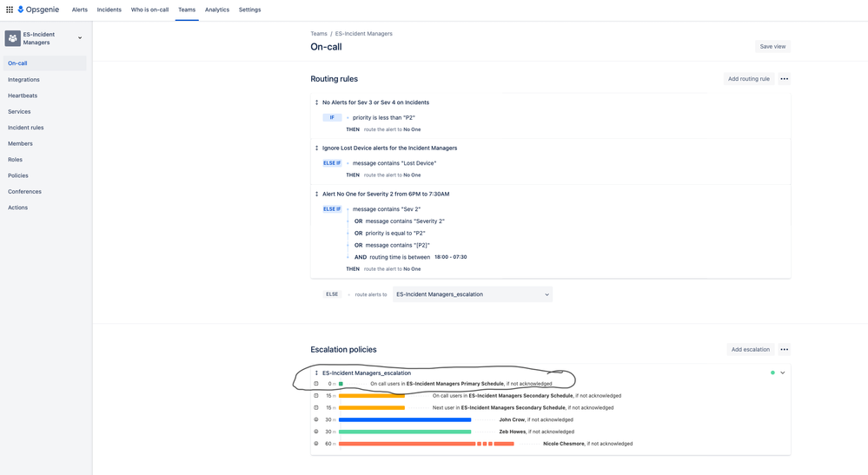Click Add routing rule button

(748, 78)
